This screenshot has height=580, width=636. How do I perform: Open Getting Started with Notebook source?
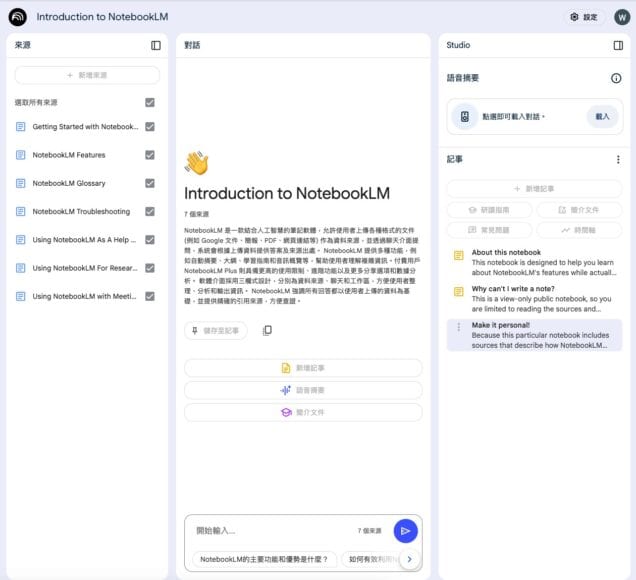pos(85,127)
